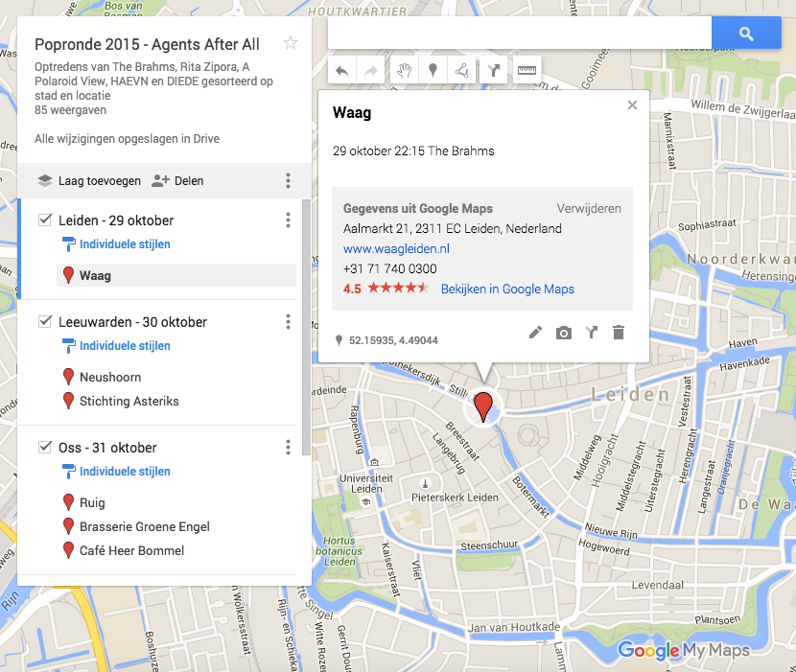Click the blue search button
The image size is (796, 672).
(746, 33)
